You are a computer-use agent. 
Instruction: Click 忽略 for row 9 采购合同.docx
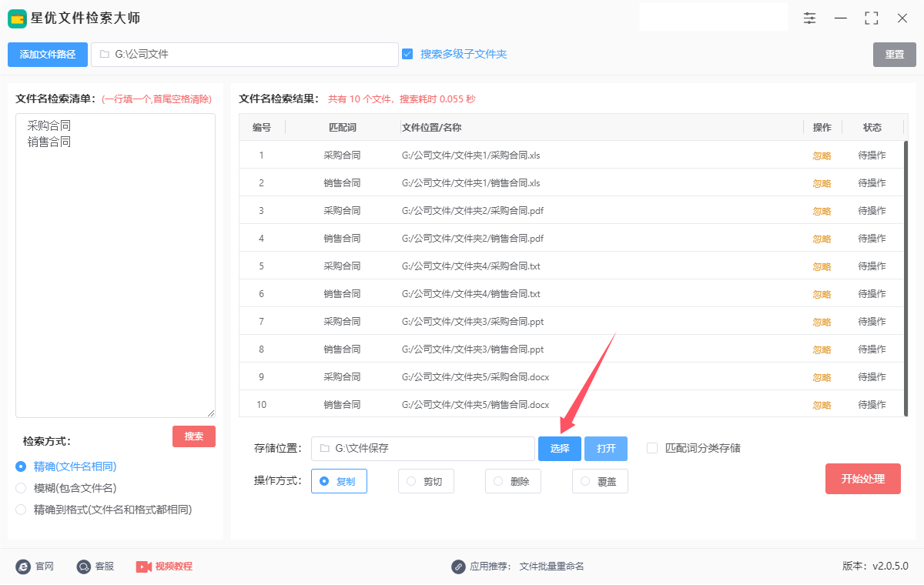coord(822,377)
